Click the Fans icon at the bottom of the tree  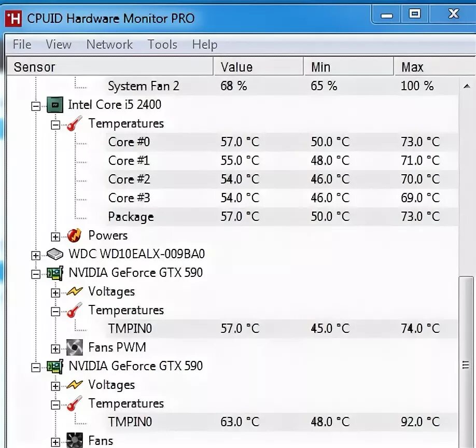pyautogui.click(x=75, y=440)
